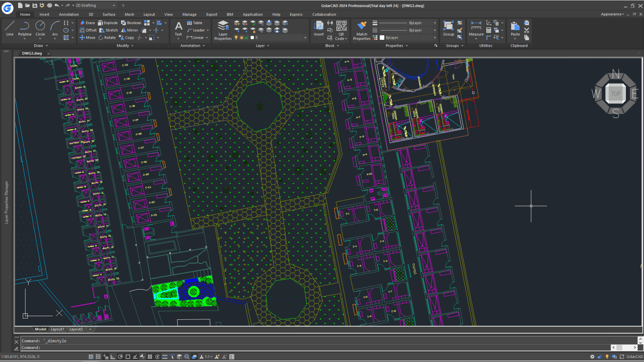The image size is (644, 362).
Task: Activate the Offset tool
Action: coord(88,30)
